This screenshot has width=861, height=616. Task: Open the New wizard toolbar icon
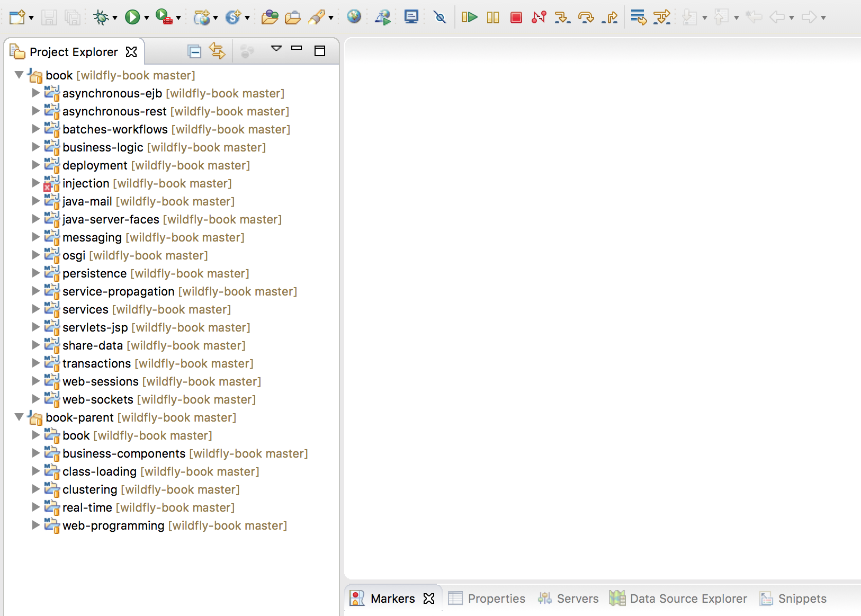coord(17,17)
